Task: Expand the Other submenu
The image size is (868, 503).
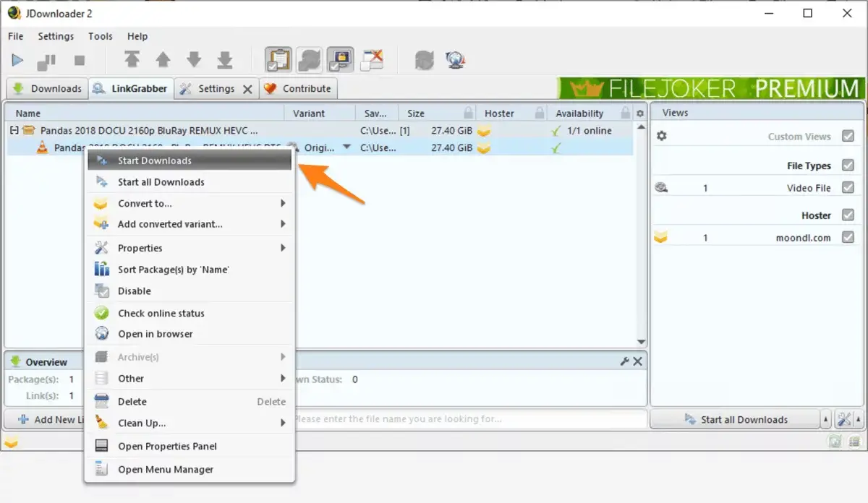Action: point(190,378)
